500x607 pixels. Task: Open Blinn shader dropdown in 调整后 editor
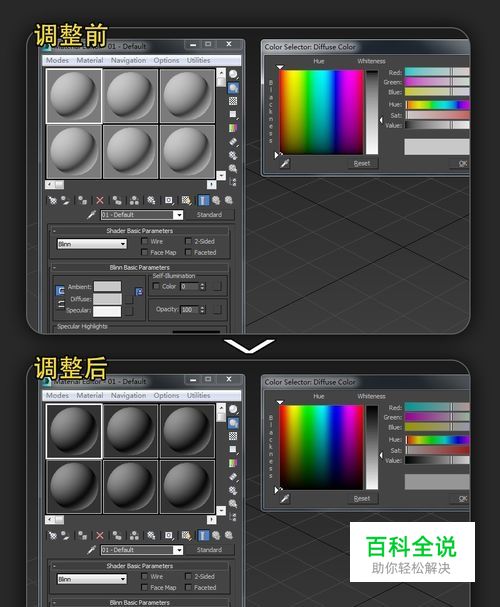tap(123, 579)
